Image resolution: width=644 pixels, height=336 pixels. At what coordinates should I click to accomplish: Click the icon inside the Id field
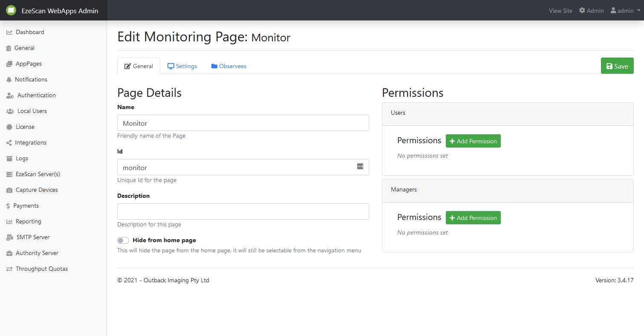pos(360,166)
